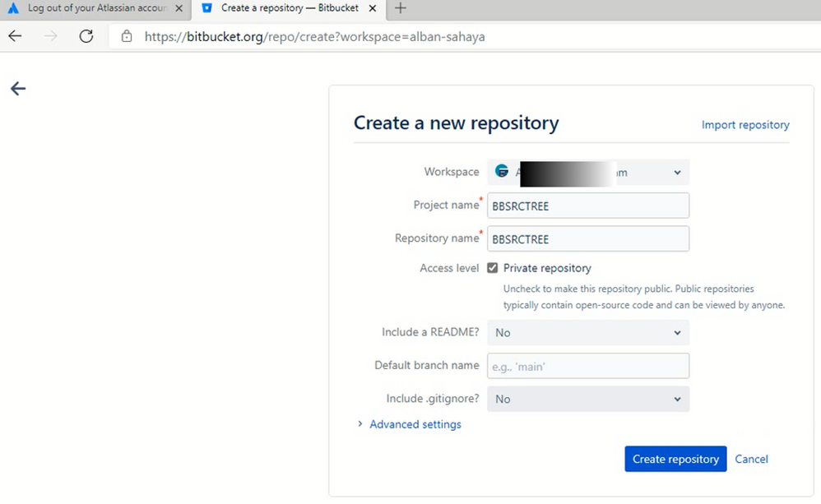Click the Bitbucket page back arrow

click(18, 89)
